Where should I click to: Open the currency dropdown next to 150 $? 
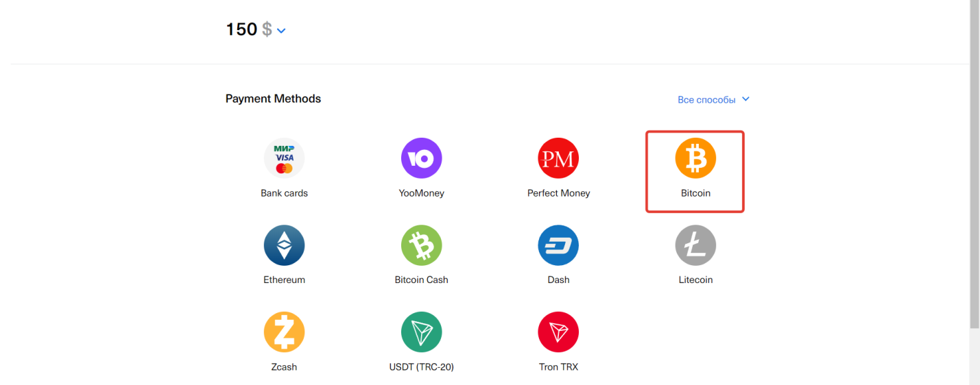(x=280, y=30)
